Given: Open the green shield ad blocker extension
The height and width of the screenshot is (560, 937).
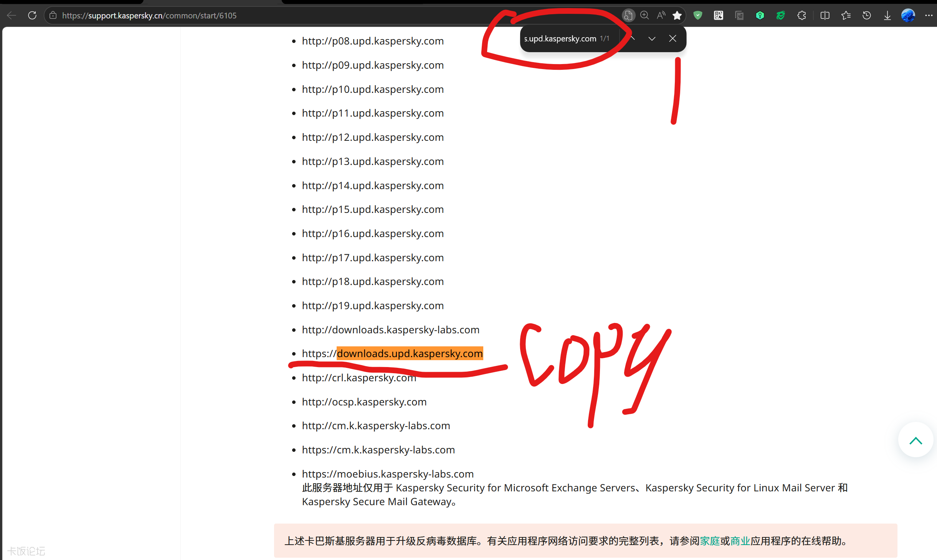Looking at the screenshot, I should tap(698, 16).
